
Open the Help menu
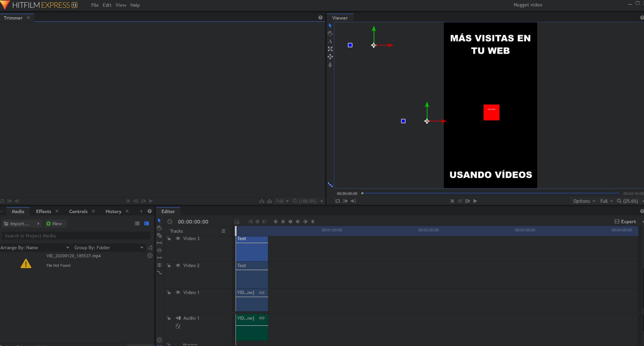coord(135,5)
